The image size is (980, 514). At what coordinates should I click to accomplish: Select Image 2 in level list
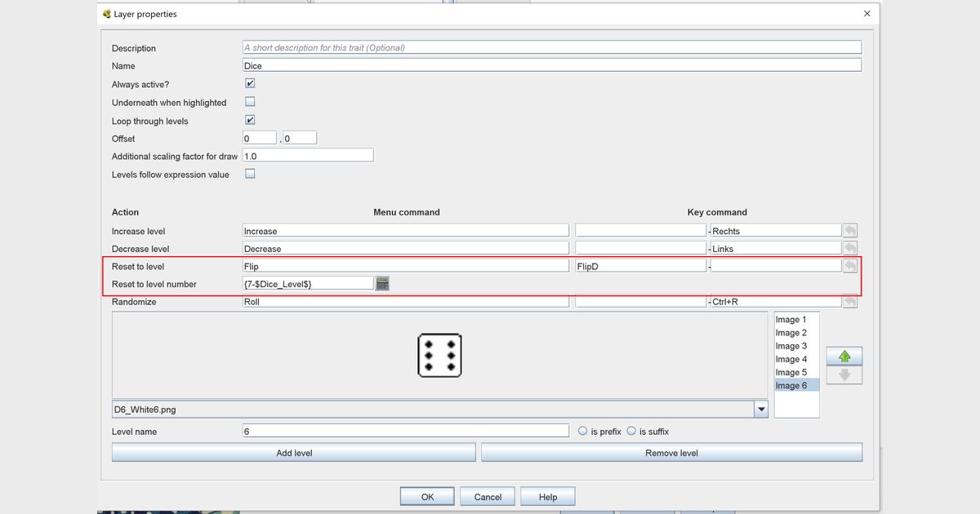[x=796, y=333]
